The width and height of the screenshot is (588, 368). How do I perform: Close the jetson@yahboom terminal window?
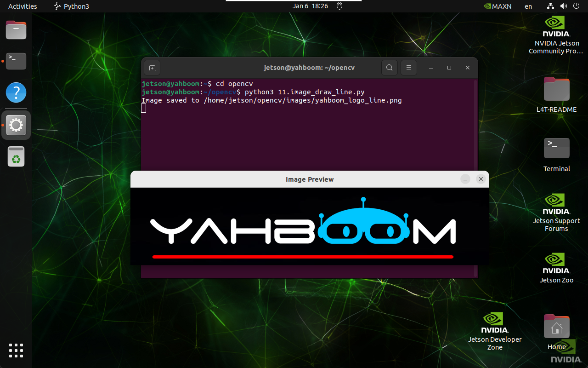tap(468, 68)
